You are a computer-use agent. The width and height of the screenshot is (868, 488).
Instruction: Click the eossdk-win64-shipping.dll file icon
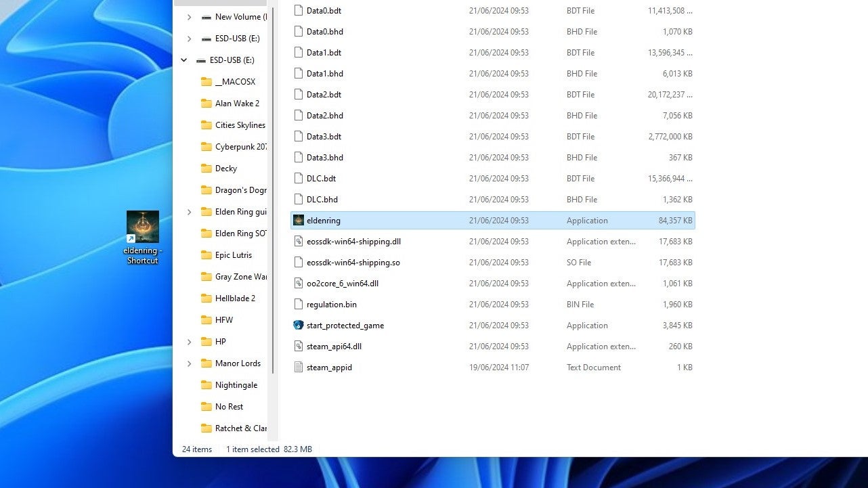coord(299,241)
